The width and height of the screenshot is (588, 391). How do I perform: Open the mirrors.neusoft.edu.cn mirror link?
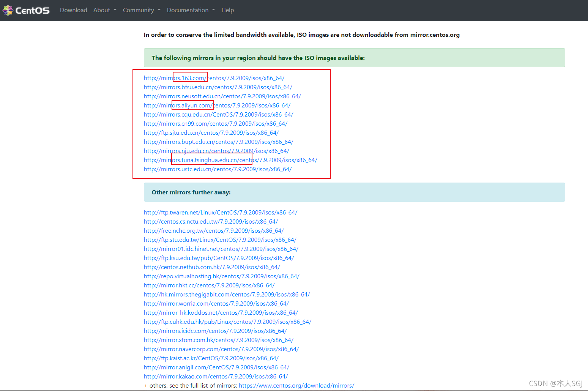click(x=222, y=96)
